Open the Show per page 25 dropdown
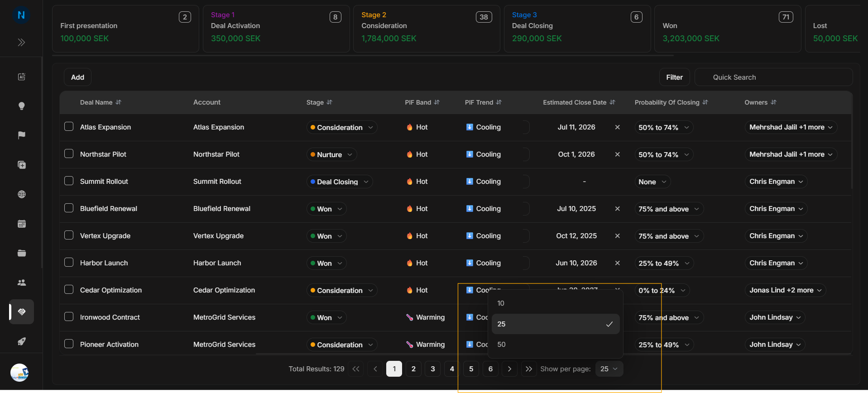The width and height of the screenshot is (868, 393). tap(609, 369)
